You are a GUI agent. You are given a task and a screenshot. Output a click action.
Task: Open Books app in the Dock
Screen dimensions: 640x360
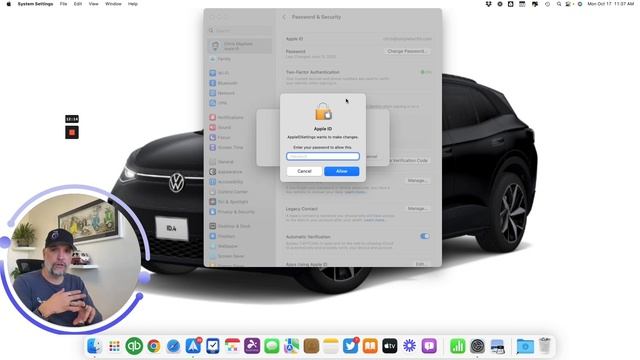click(370, 346)
